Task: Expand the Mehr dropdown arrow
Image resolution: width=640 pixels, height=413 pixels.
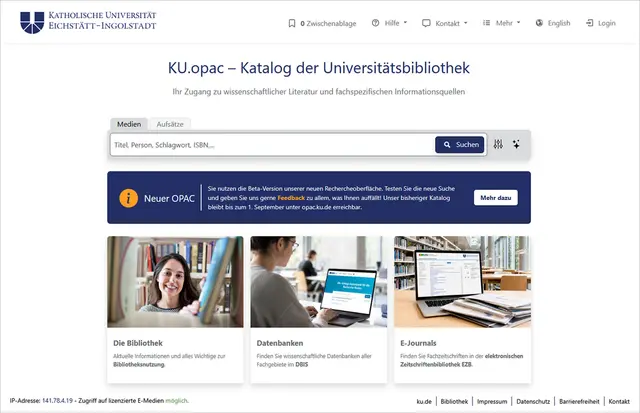Action: pyautogui.click(x=519, y=23)
